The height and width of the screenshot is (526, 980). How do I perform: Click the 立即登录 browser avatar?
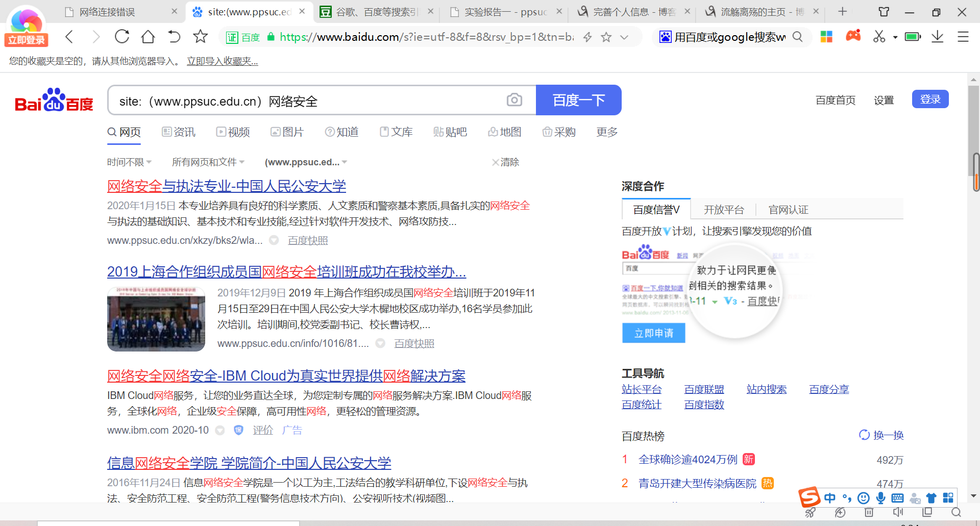coord(26,27)
